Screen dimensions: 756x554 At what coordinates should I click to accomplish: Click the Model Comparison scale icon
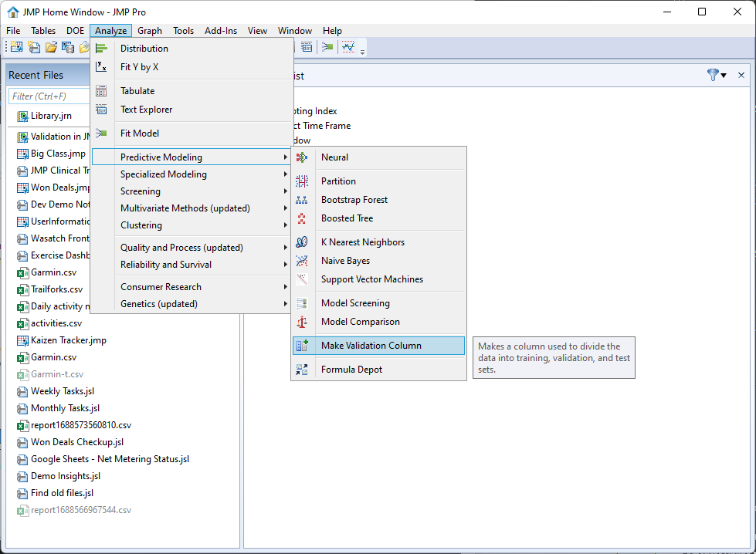coord(302,322)
